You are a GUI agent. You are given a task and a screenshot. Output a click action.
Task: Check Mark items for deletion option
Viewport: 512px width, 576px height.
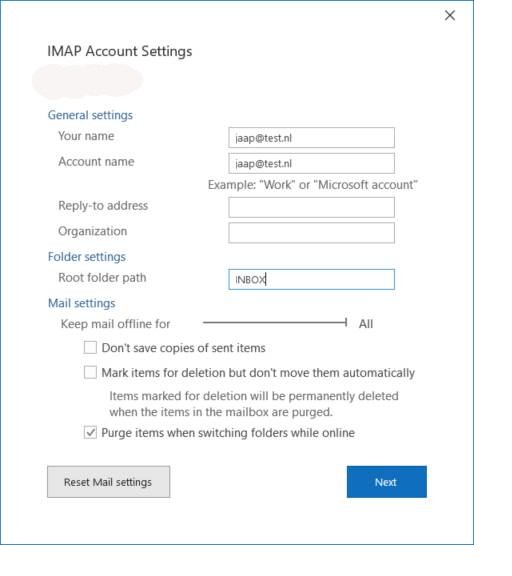click(x=90, y=372)
